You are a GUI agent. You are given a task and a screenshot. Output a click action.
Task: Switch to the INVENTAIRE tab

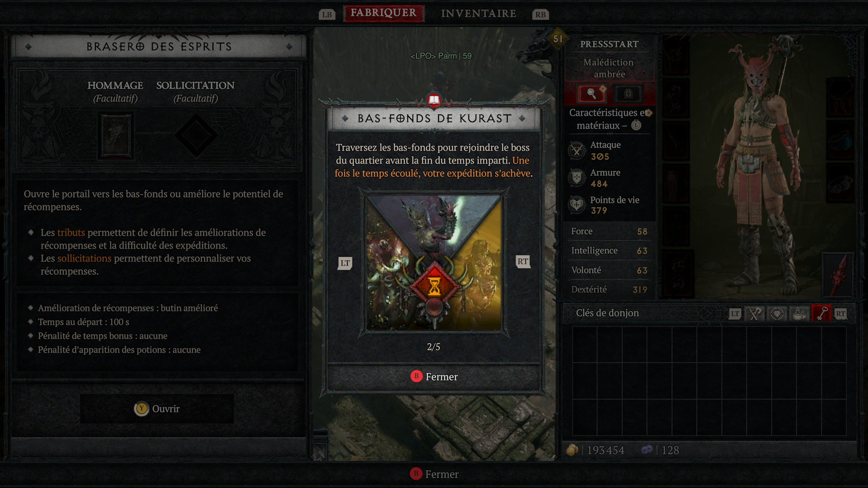(479, 14)
